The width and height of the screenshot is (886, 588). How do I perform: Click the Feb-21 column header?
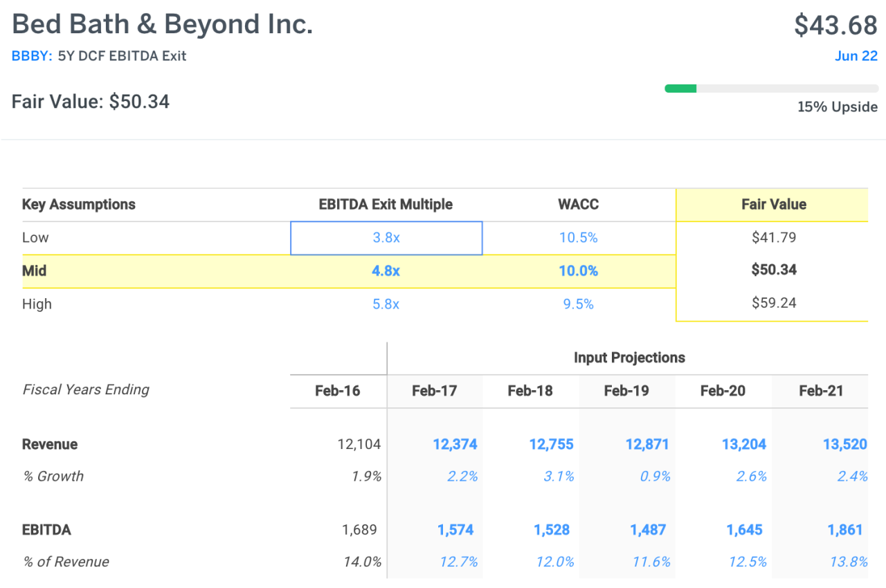[x=821, y=391]
